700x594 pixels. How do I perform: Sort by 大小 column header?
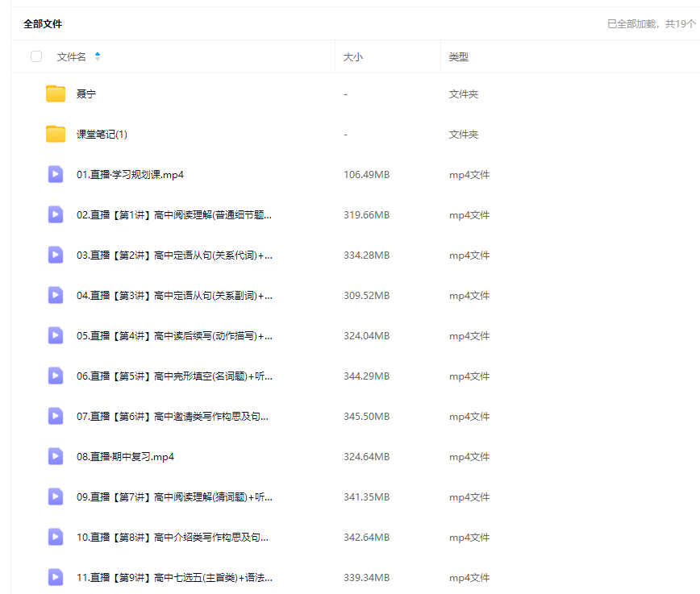point(353,57)
